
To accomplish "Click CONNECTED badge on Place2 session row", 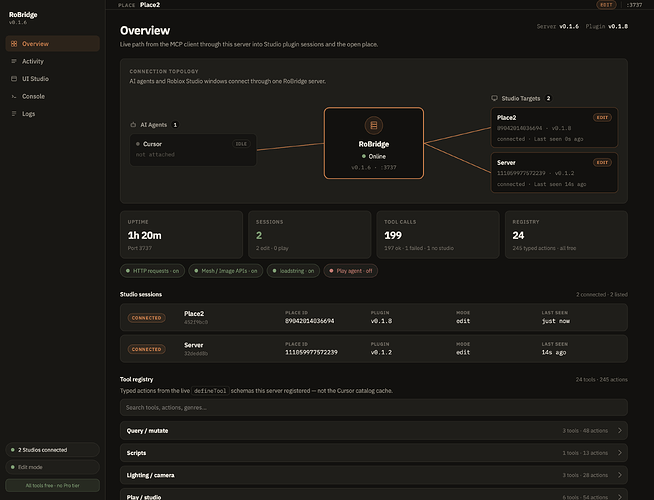I will point(146,318).
